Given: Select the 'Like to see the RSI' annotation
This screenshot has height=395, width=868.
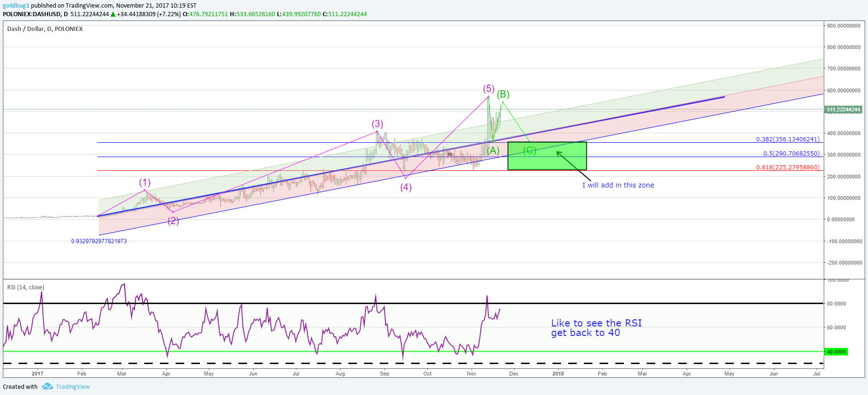Looking at the screenshot, I should (596, 323).
